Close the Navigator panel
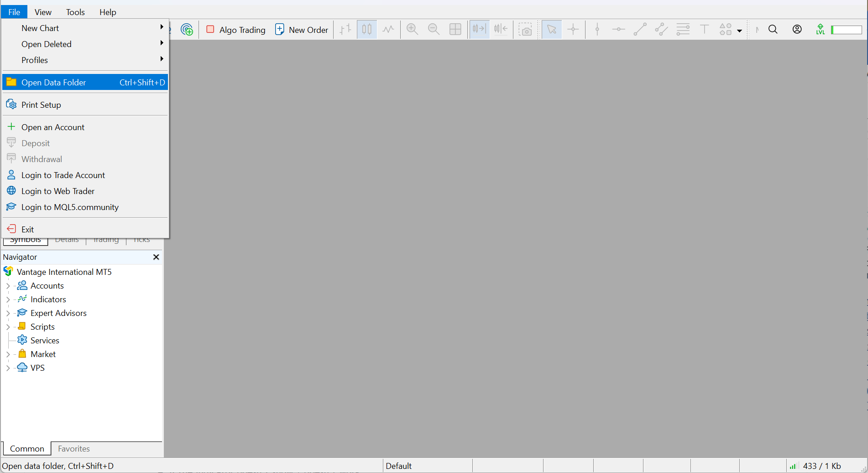Screen dimensions: 868x473 pos(156,257)
